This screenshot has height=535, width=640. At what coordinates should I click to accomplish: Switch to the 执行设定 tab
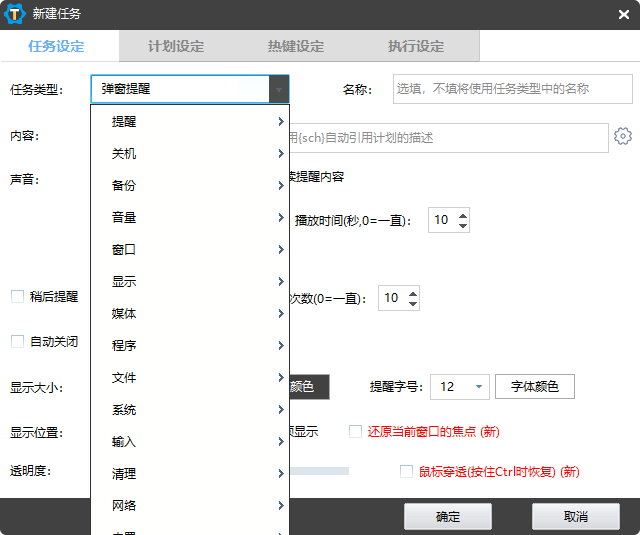416,46
